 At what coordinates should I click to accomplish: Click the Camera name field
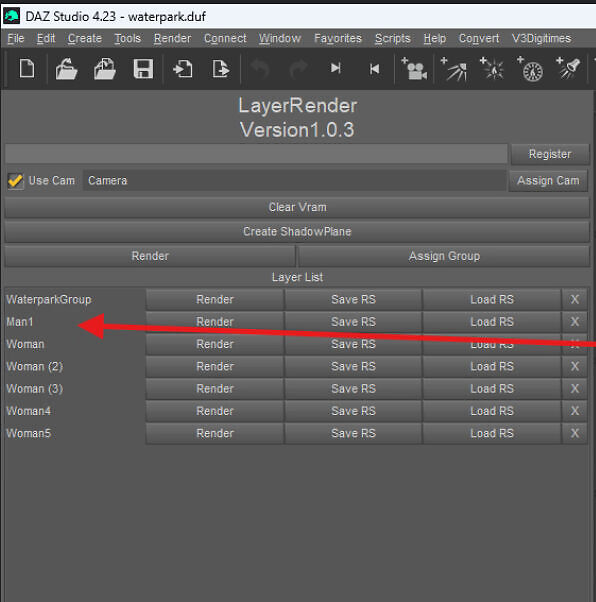[x=295, y=180]
